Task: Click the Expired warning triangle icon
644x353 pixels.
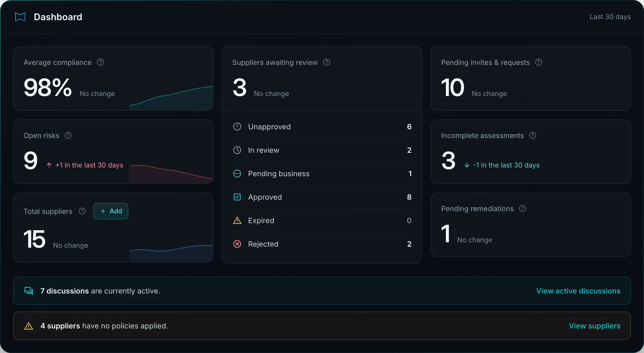Action: pyautogui.click(x=237, y=220)
